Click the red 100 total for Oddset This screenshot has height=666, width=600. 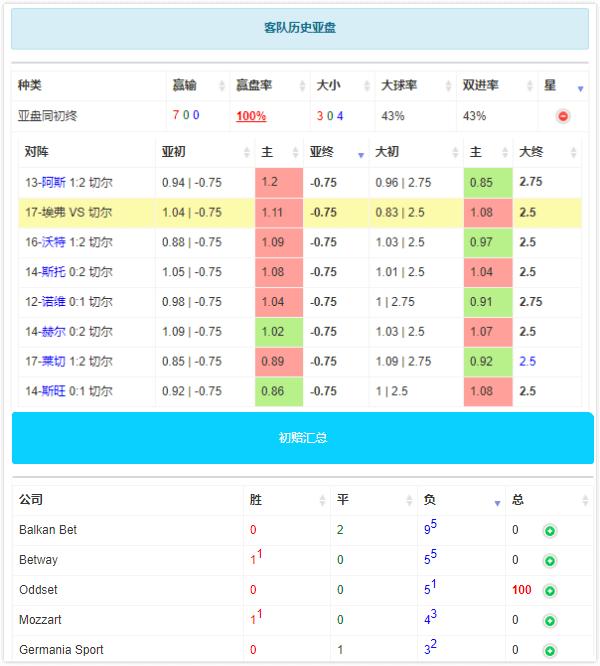pyautogui.click(x=521, y=590)
